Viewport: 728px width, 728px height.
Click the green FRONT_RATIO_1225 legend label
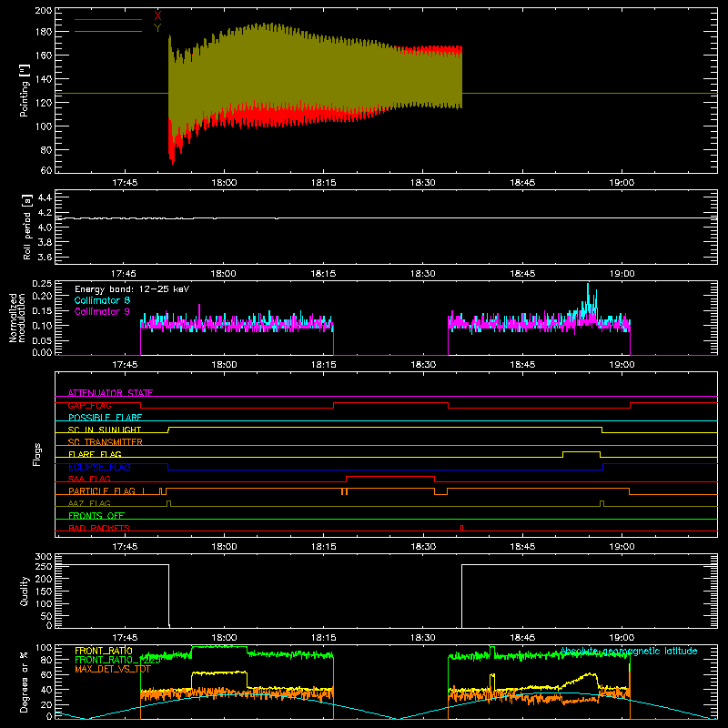click(118, 660)
